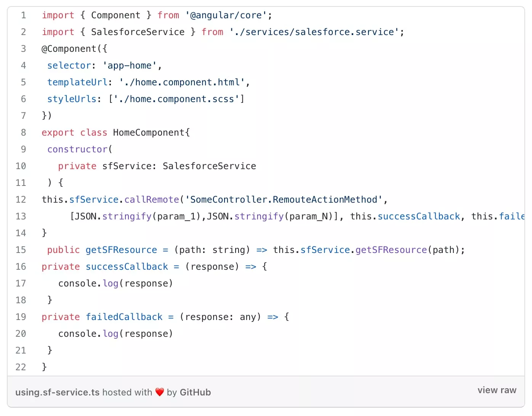Click line number 15 in the gutter
Image resolution: width=532 pixels, height=416 pixels.
click(x=21, y=250)
